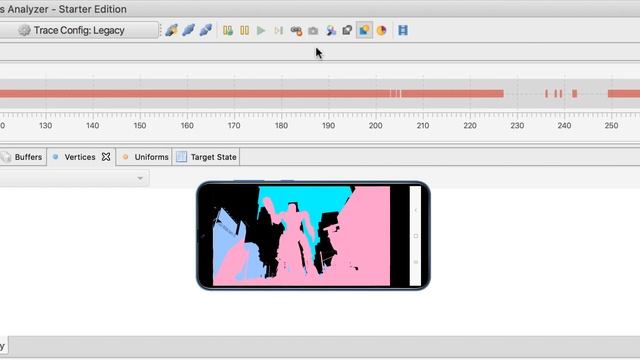The height and width of the screenshot is (360, 640).
Task: Click the blue film strip icon
Action: click(403, 30)
